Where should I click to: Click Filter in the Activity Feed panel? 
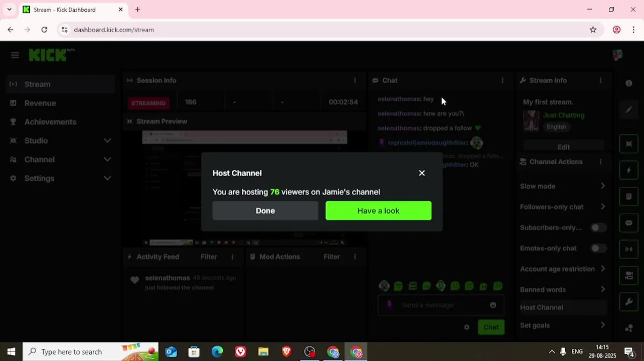209,257
